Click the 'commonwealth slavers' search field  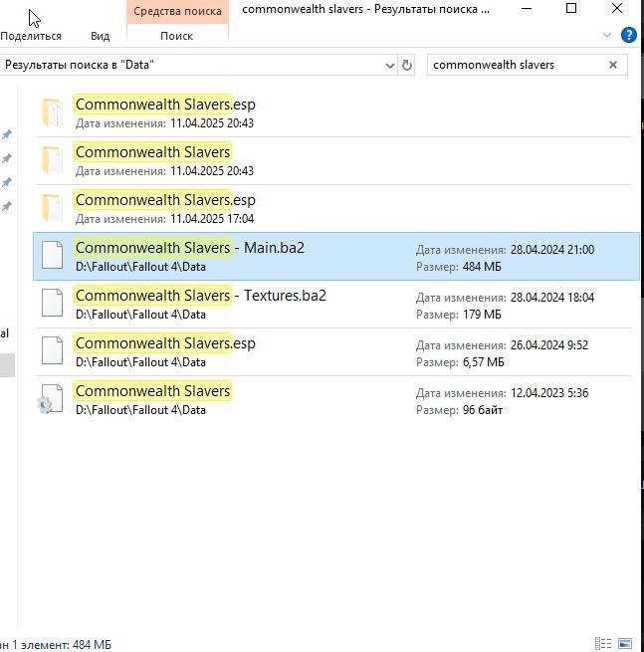click(516, 65)
